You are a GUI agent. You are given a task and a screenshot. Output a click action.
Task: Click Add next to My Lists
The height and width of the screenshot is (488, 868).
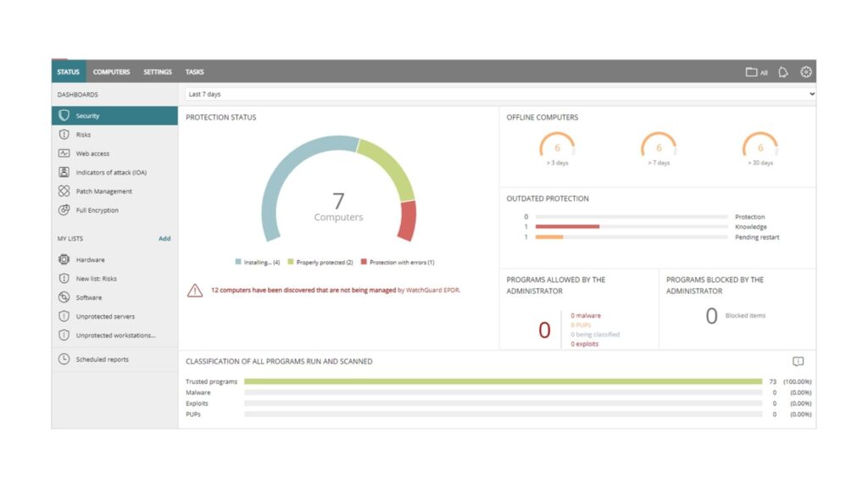click(x=164, y=239)
